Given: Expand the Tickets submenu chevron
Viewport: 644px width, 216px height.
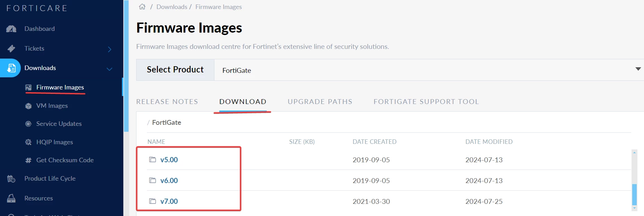Looking at the screenshot, I should click(109, 49).
